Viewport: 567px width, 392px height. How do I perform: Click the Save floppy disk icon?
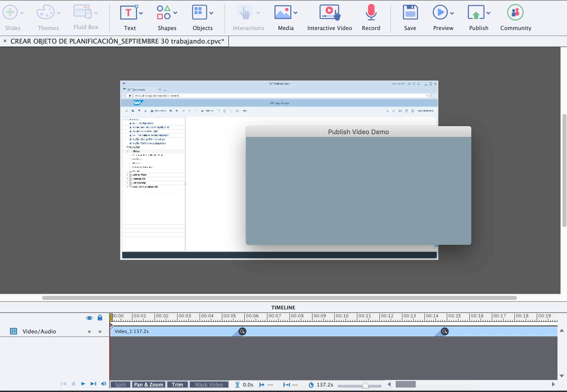coord(410,13)
